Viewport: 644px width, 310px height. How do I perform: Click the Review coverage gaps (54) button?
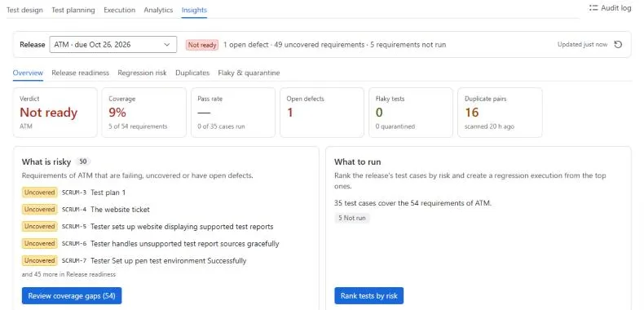[x=72, y=295]
